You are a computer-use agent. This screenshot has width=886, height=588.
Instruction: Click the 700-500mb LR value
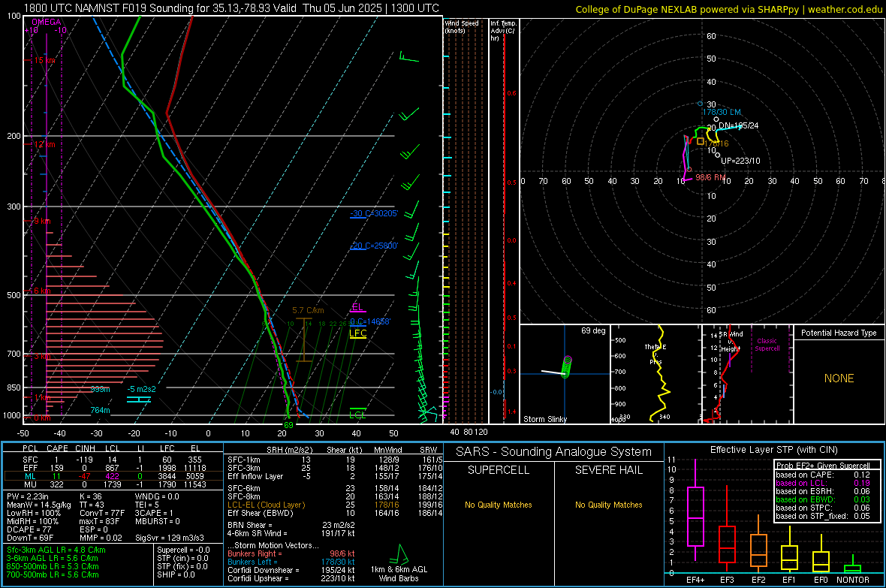click(x=53, y=574)
